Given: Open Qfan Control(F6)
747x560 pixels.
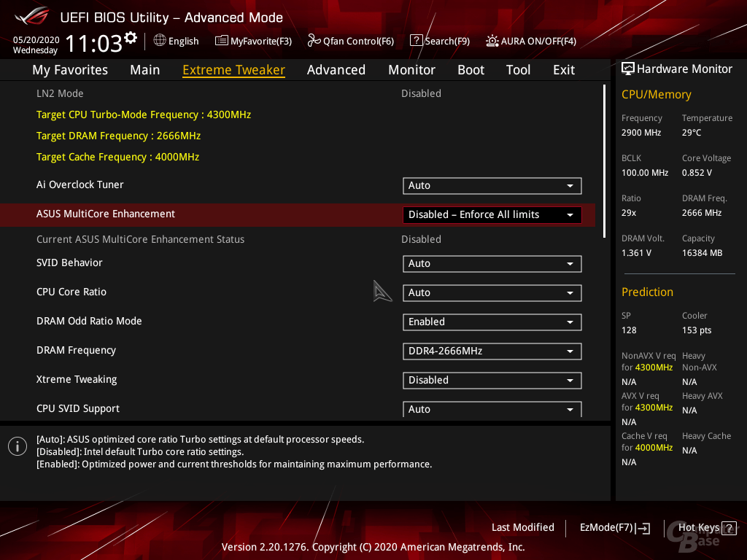Looking at the screenshot, I should tap(351, 41).
